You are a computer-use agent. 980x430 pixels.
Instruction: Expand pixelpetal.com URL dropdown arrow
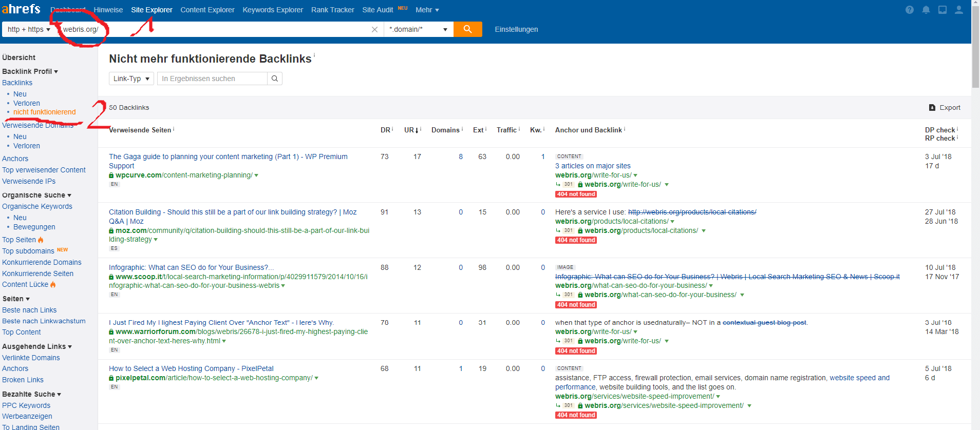pyautogui.click(x=316, y=378)
